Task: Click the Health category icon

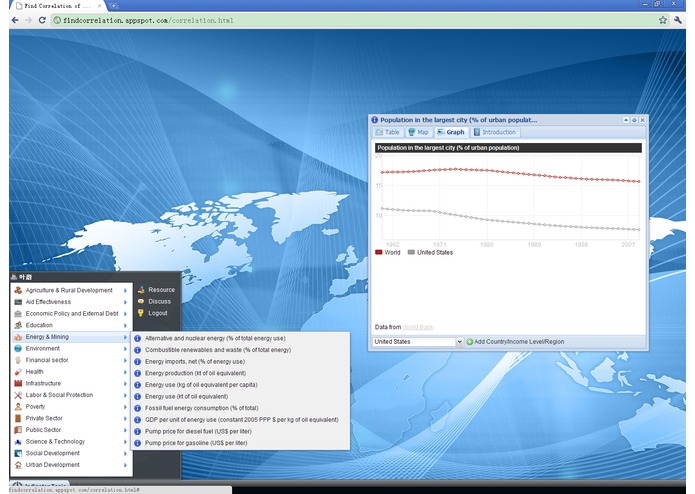Action: point(18,372)
